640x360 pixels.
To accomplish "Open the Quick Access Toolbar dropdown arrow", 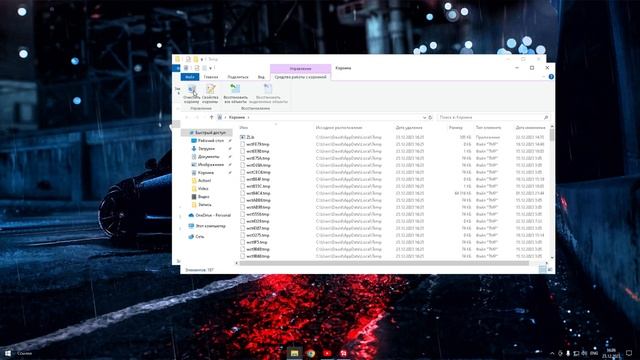I will click(211, 68).
